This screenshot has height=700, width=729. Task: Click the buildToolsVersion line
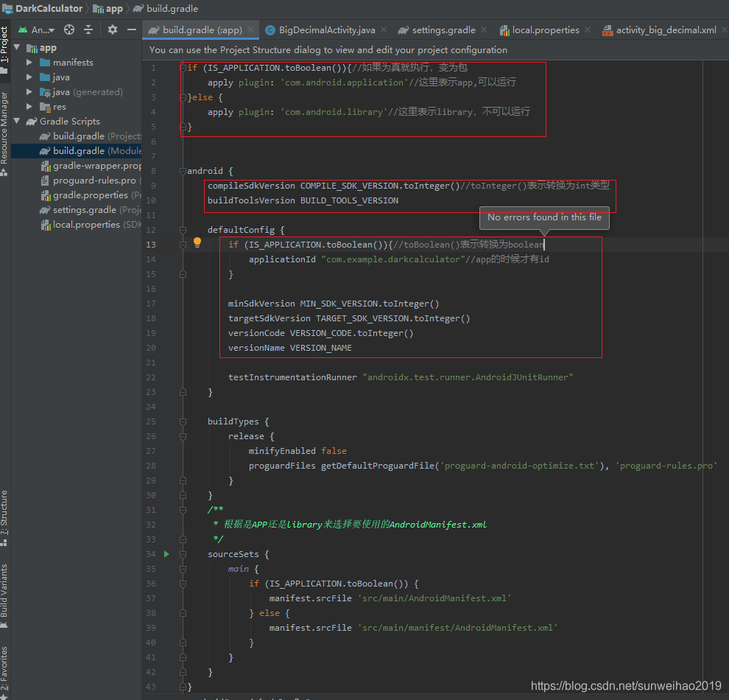(303, 200)
